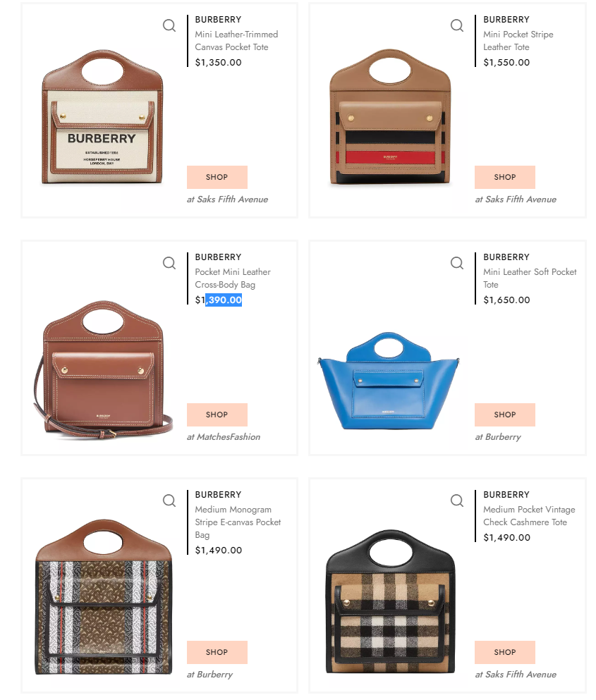Open the blue soft pocket tote image
This screenshot has width=596, height=700.
[x=389, y=381]
